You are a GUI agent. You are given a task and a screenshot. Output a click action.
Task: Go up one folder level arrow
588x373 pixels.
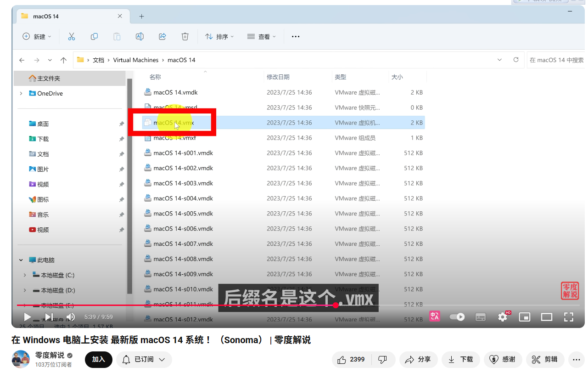click(63, 60)
